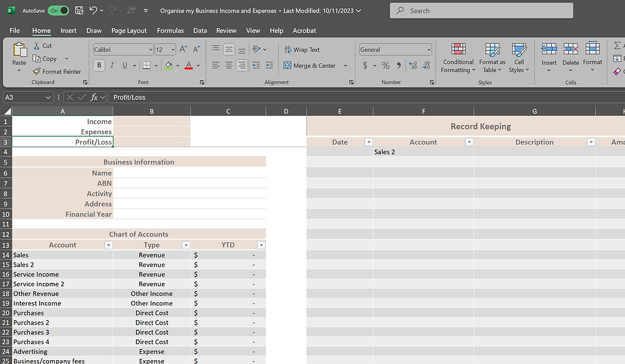625x364 pixels.
Task: Apply Bold formatting to cell
Action: (x=99, y=65)
